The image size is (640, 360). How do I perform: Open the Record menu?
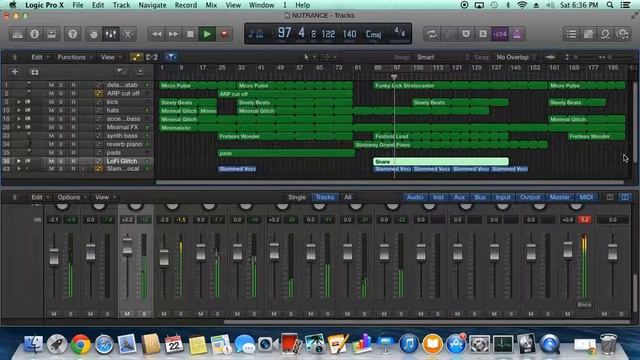pyautogui.click(x=185, y=5)
